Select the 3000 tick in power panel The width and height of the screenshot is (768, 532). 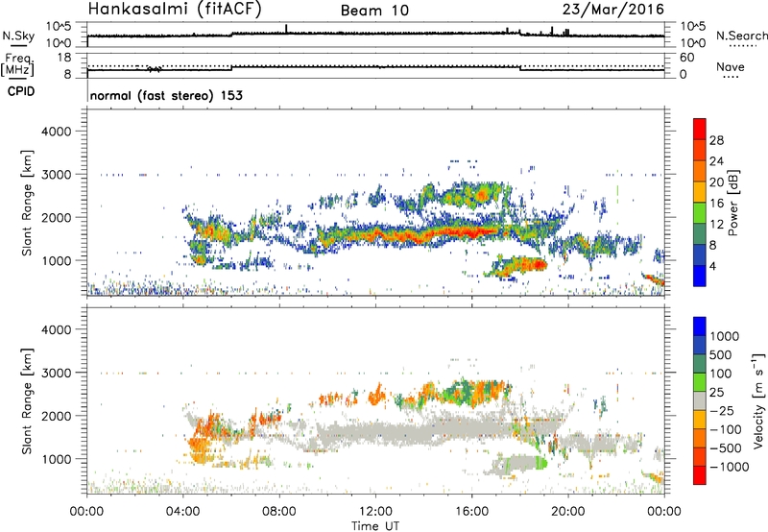click(x=57, y=175)
